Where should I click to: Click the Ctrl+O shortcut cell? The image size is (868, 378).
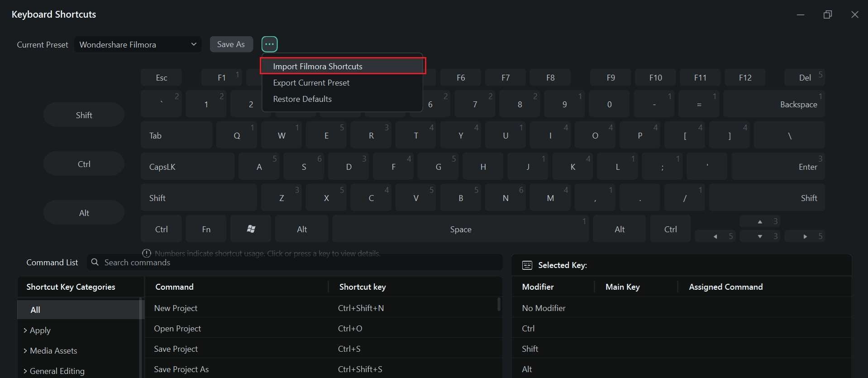(x=350, y=328)
